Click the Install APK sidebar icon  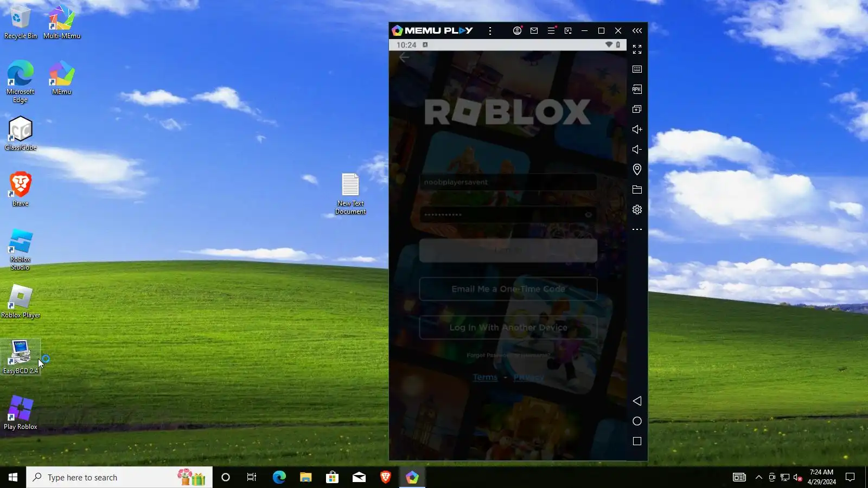(x=637, y=89)
